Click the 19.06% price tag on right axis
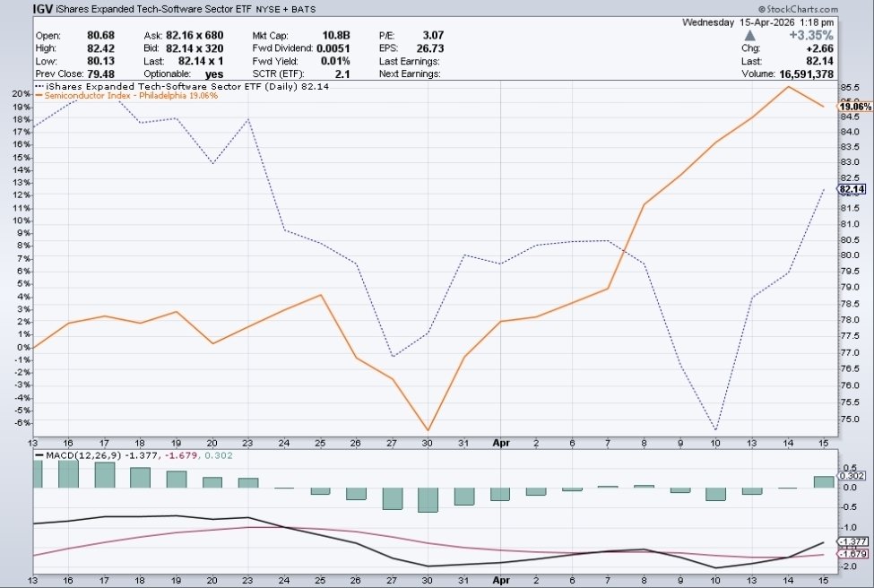The width and height of the screenshot is (874, 588). point(855,107)
